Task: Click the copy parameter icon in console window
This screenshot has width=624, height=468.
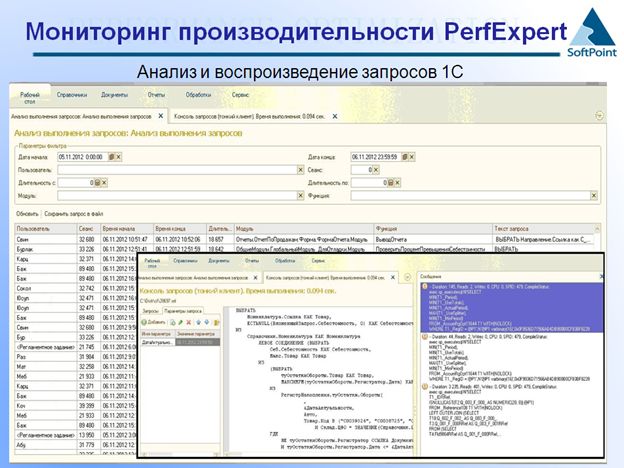Action: point(173,322)
